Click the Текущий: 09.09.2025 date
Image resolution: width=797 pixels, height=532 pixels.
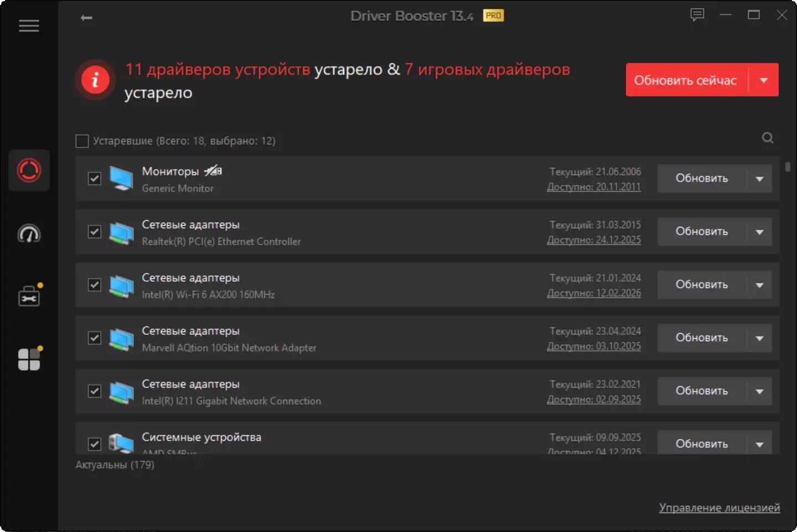coord(595,437)
